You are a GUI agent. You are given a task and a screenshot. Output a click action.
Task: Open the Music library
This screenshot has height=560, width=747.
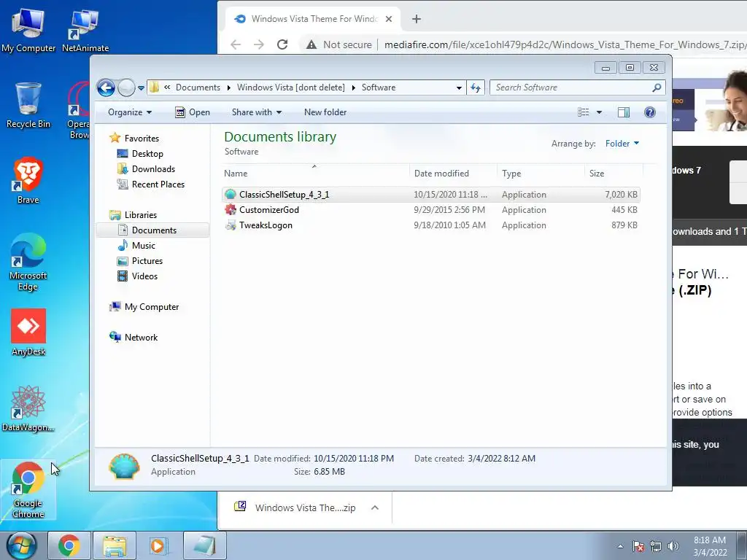pyautogui.click(x=144, y=246)
